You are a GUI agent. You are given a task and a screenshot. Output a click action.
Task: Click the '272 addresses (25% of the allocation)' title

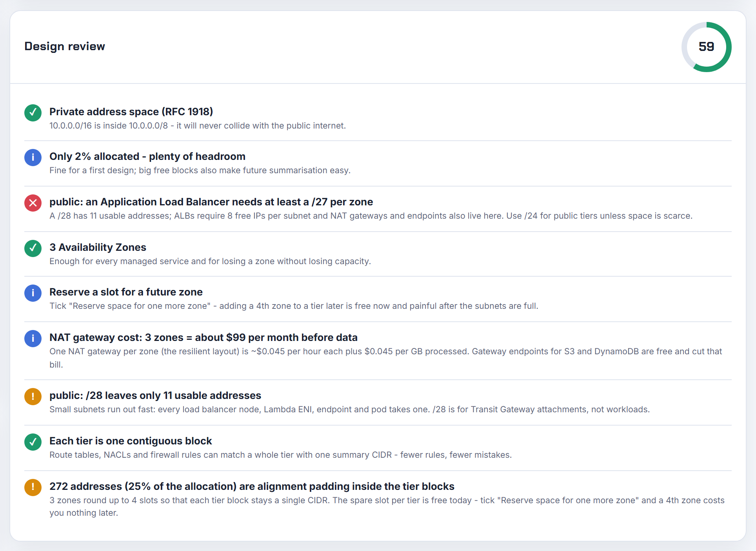coord(252,486)
